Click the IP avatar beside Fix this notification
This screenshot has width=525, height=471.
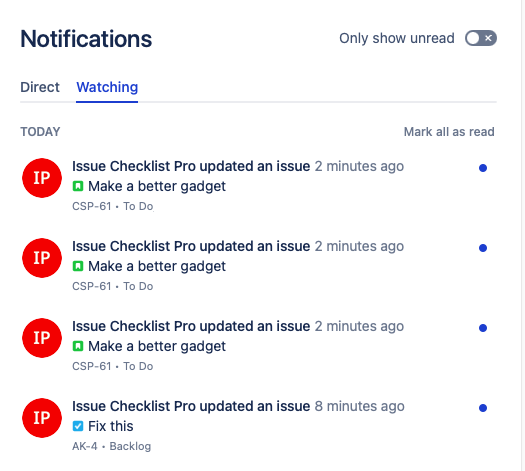click(42, 418)
